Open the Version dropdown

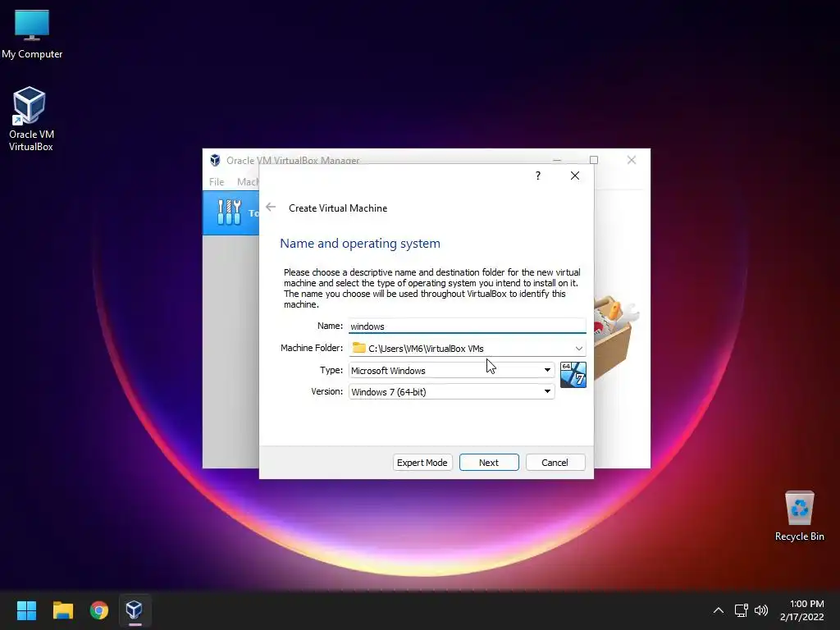click(x=452, y=391)
